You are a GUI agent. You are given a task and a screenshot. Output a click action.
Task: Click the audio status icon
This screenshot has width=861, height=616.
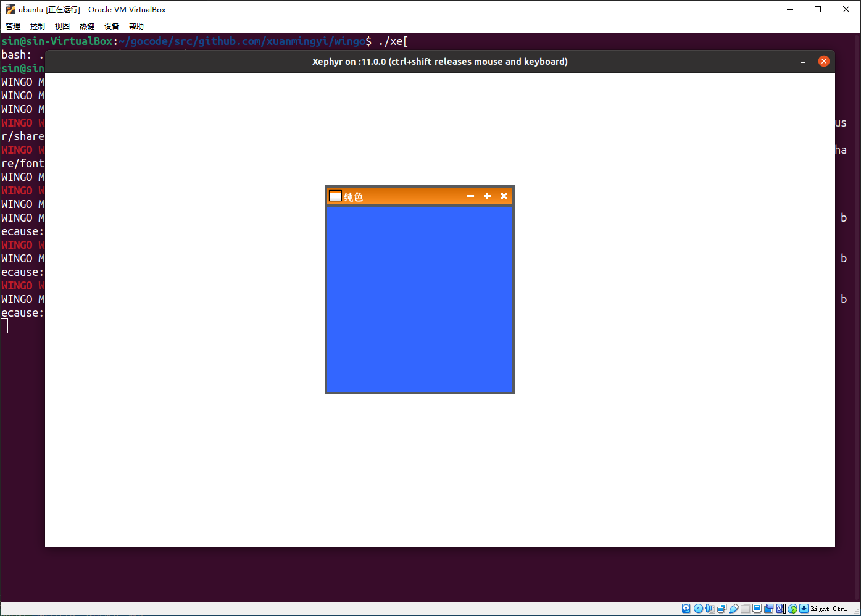(710, 609)
